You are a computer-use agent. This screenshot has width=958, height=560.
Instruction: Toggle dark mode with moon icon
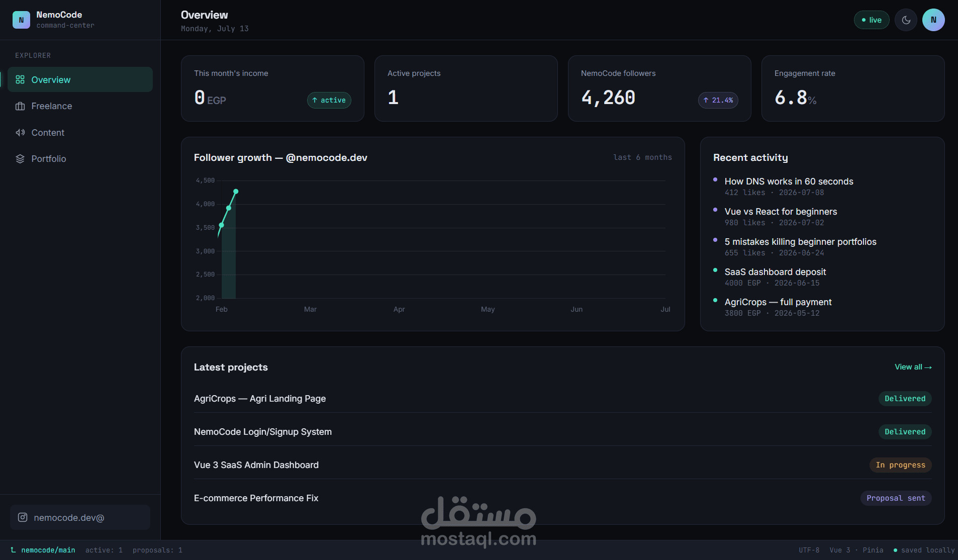pos(906,20)
